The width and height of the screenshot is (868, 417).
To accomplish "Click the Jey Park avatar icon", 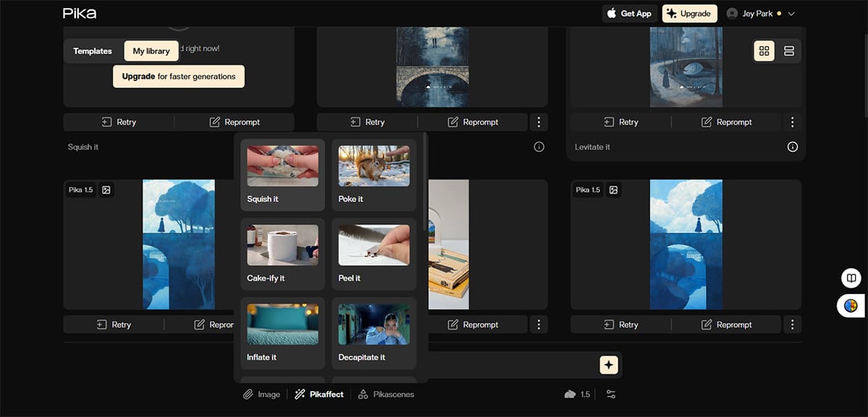I will click(732, 13).
